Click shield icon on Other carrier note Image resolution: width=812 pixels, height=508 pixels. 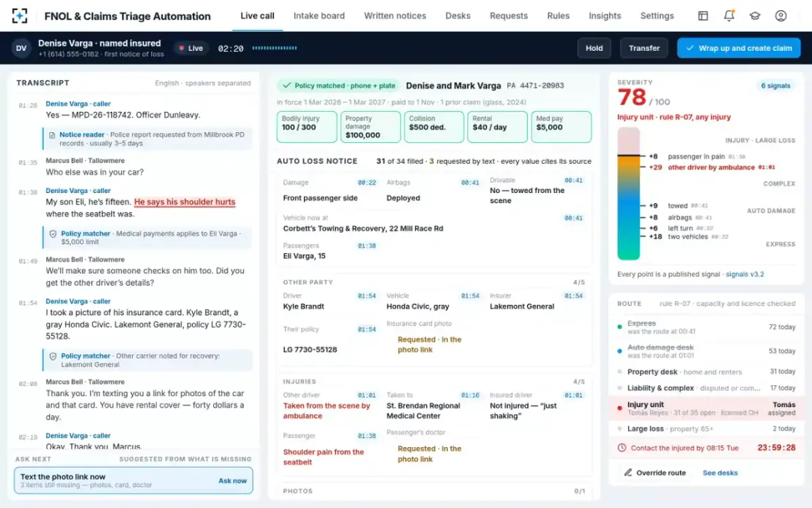coord(53,356)
